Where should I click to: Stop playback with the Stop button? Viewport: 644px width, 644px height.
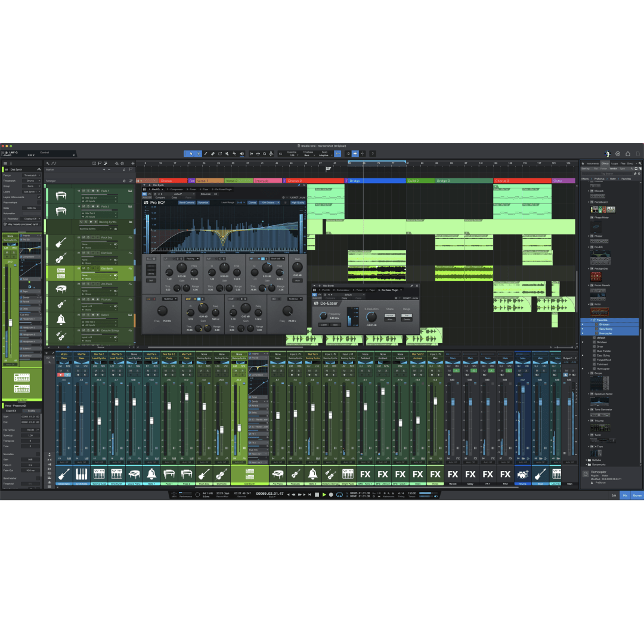(x=317, y=494)
